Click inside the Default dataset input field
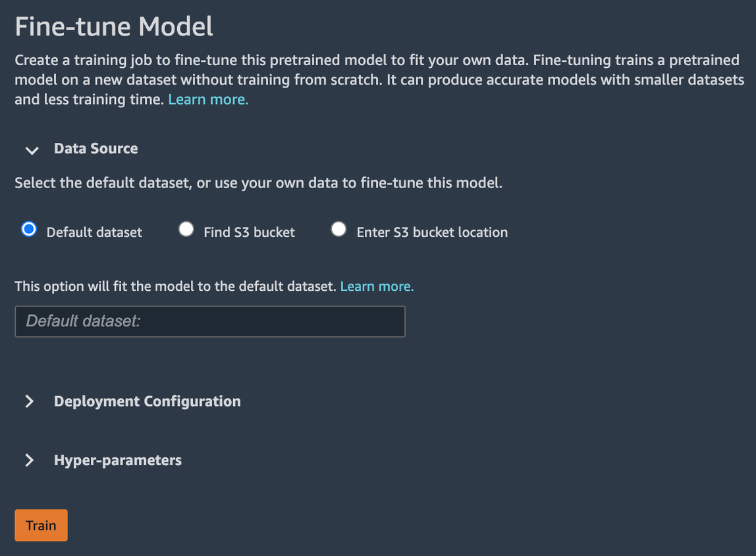Viewport: 756px width, 556px height. 209,321
